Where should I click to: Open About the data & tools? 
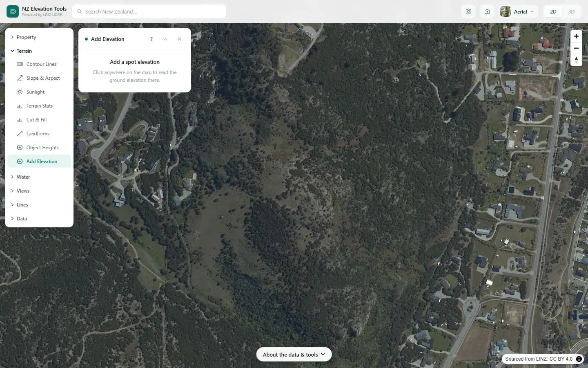tap(294, 355)
